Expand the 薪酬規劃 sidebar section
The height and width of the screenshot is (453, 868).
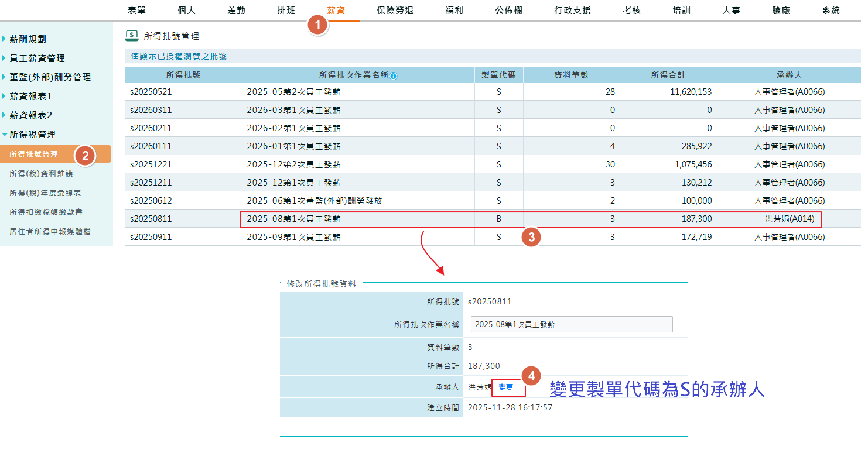click(29, 38)
